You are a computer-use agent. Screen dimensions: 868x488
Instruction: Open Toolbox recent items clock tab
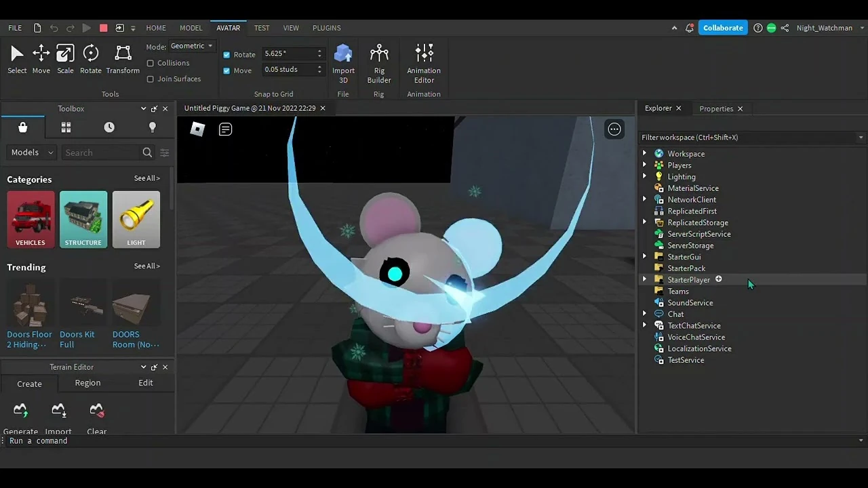[x=109, y=127]
